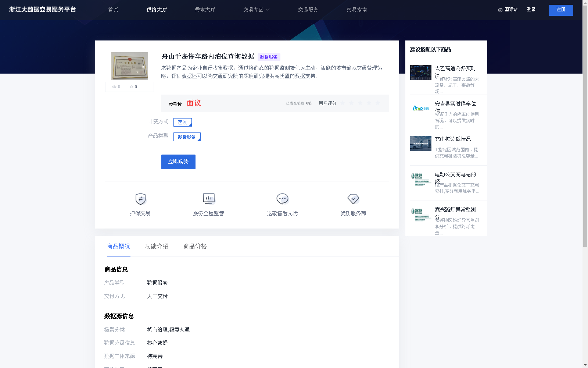Click the scrollbar up arrow

(585, 2)
